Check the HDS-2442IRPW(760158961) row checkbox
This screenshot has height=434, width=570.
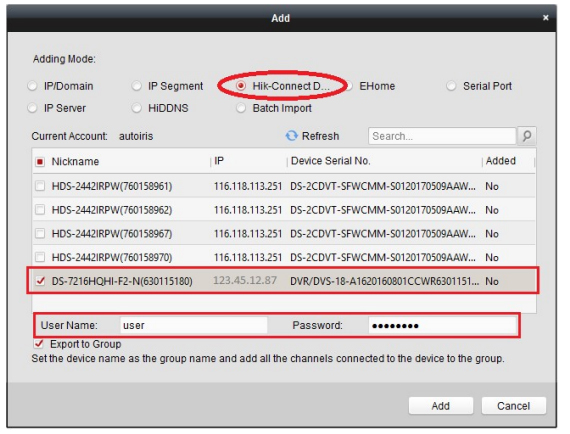40,186
